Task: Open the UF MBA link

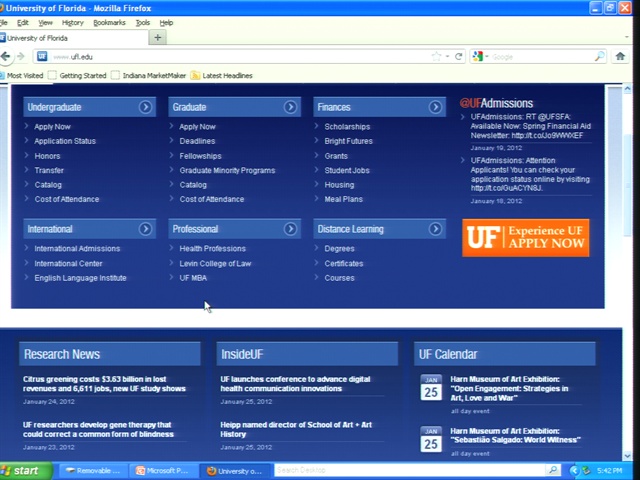Action: 193,278
